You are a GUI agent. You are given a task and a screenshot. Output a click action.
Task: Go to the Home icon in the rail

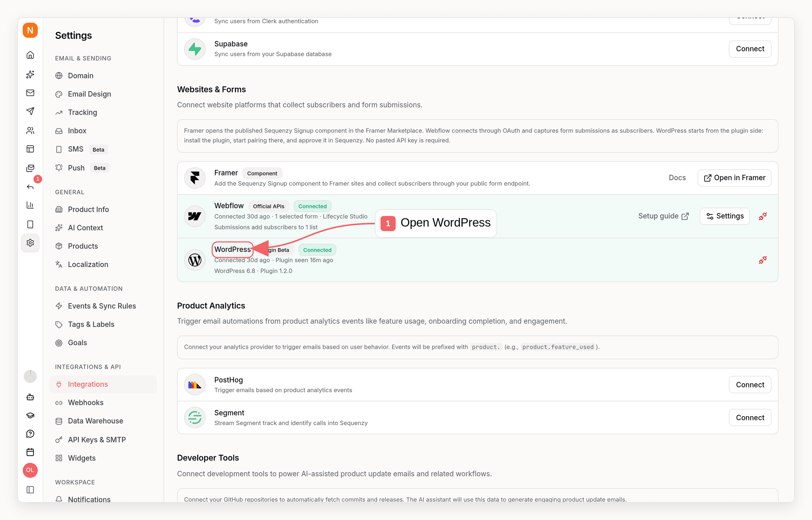coord(30,55)
